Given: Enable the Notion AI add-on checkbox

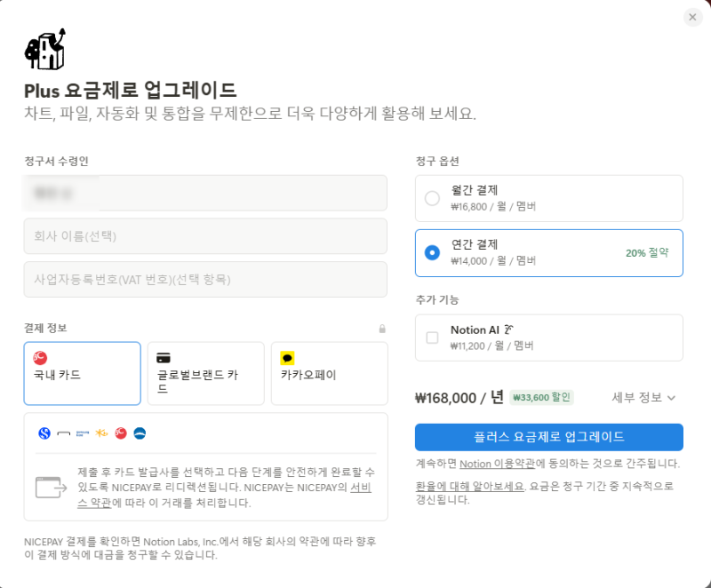Looking at the screenshot, I should click(432, 338).
